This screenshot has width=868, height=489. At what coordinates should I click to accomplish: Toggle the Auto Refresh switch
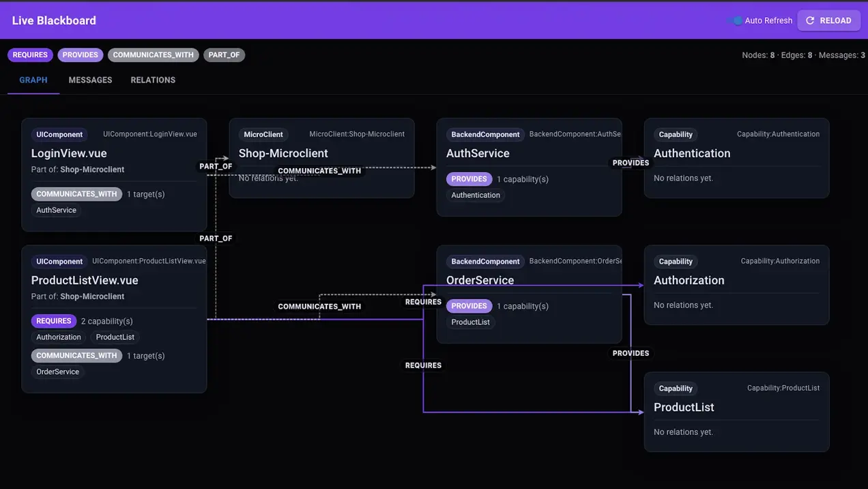pos(737,20)
